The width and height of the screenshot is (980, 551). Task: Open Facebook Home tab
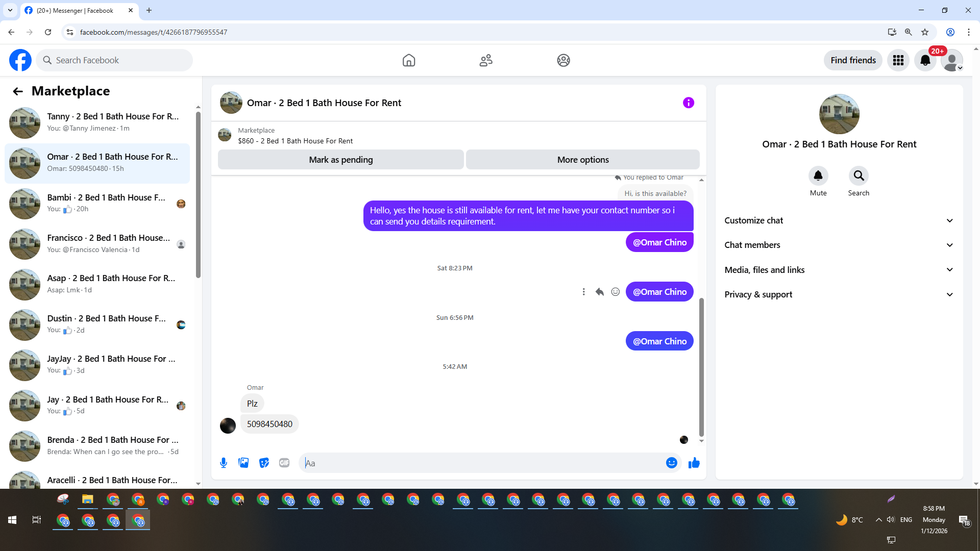[408, 60]
